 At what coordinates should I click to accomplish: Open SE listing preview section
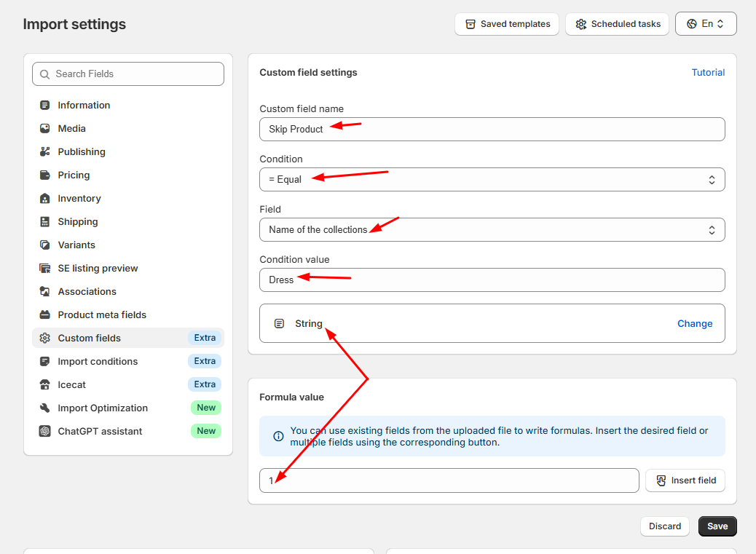click(128, 269)
